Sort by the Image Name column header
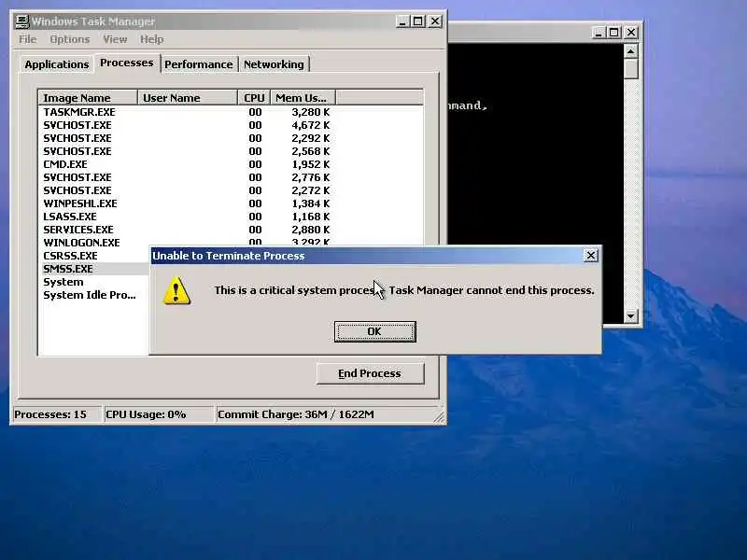The height and width of the screenshot is (560, 747). 88,98
